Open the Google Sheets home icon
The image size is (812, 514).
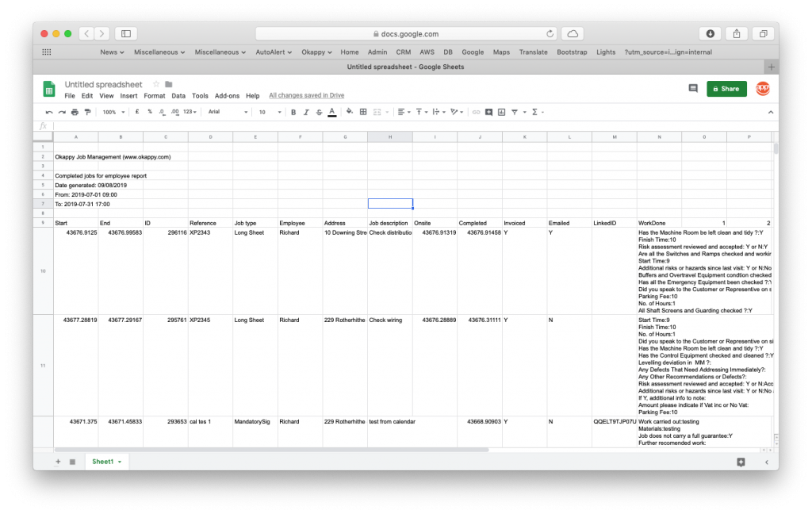49,89
